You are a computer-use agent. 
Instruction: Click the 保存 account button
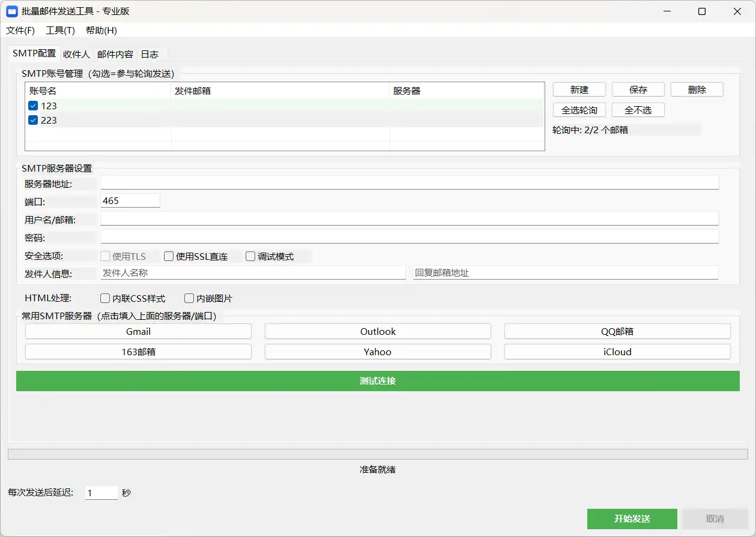point(638,90)
